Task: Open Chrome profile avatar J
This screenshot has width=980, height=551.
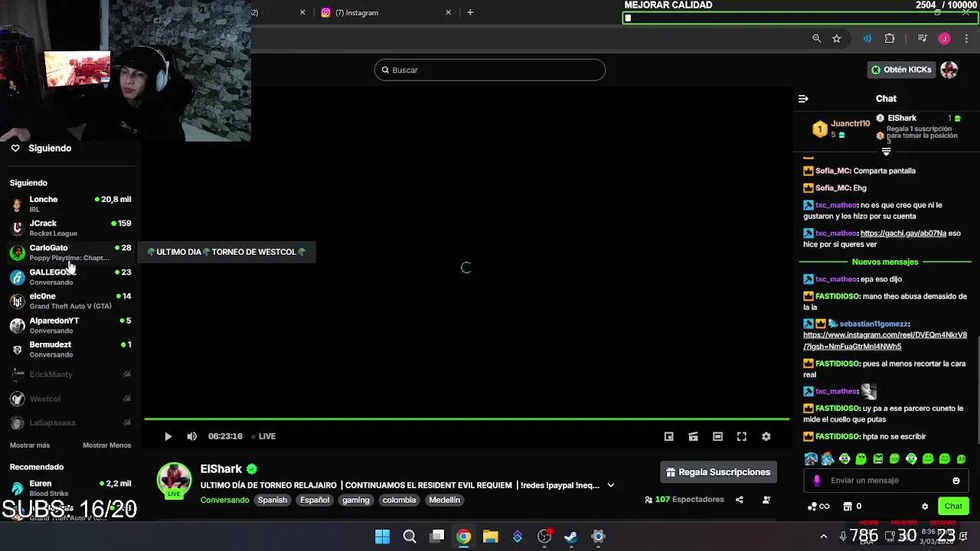Action: [x=945, y=38]
